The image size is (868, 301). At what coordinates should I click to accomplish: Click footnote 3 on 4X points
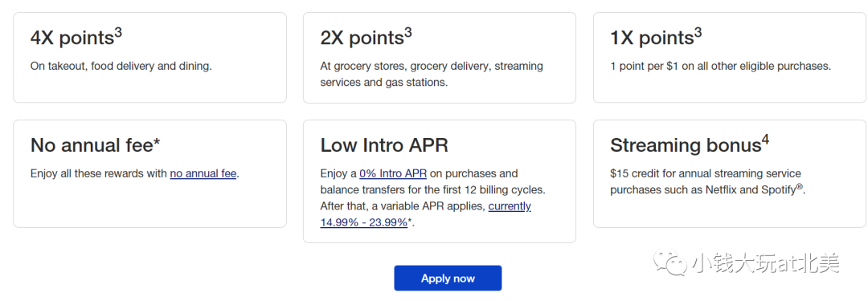tap(118, 33)
